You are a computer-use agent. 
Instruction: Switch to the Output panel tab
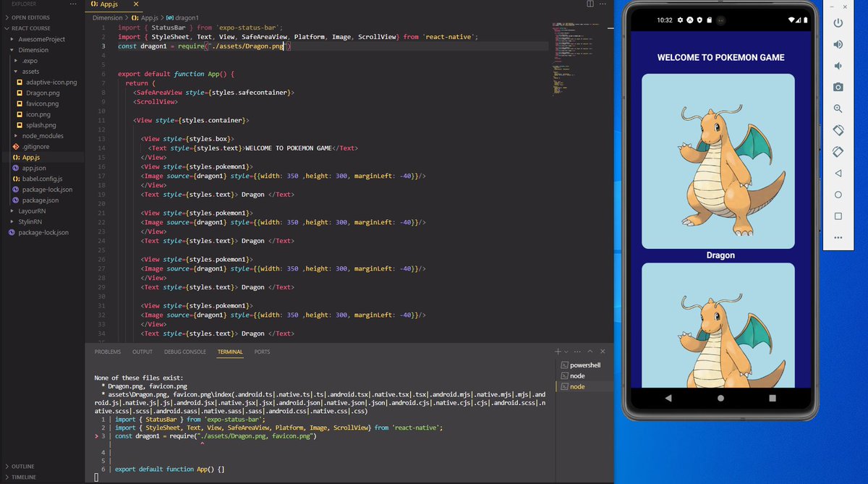pyautogui.click(x=142, y=352)
